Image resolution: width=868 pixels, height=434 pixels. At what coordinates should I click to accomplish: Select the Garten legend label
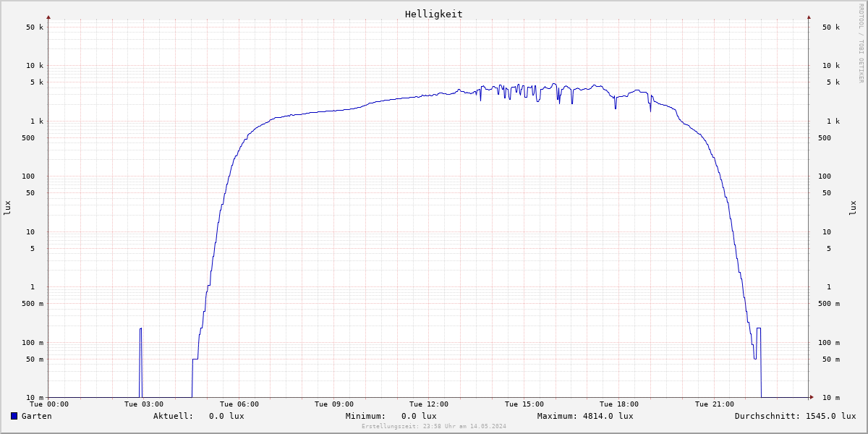coord(37,416)
